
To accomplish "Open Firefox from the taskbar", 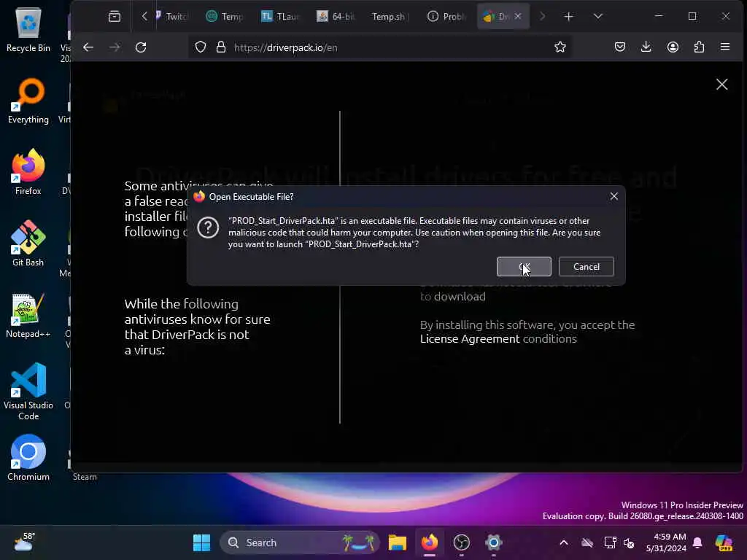I will pyautogui.click(x=429, y=542).
